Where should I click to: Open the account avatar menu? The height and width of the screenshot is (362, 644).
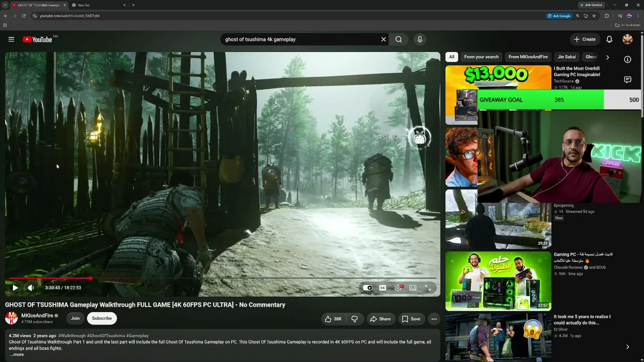[x=627, y=39]
